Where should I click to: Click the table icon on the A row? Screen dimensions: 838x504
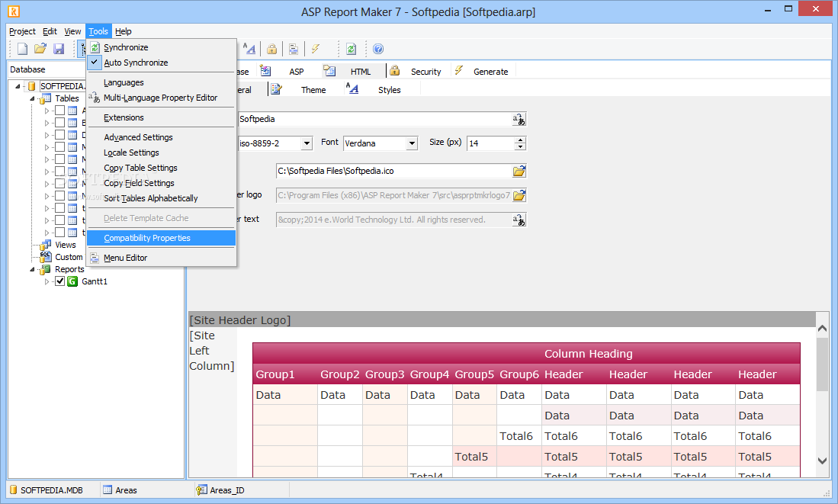click(x=72, y=111)
